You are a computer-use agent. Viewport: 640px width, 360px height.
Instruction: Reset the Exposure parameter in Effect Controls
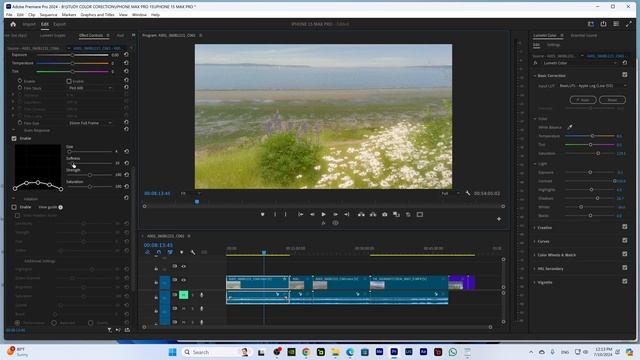pos(126,54)
